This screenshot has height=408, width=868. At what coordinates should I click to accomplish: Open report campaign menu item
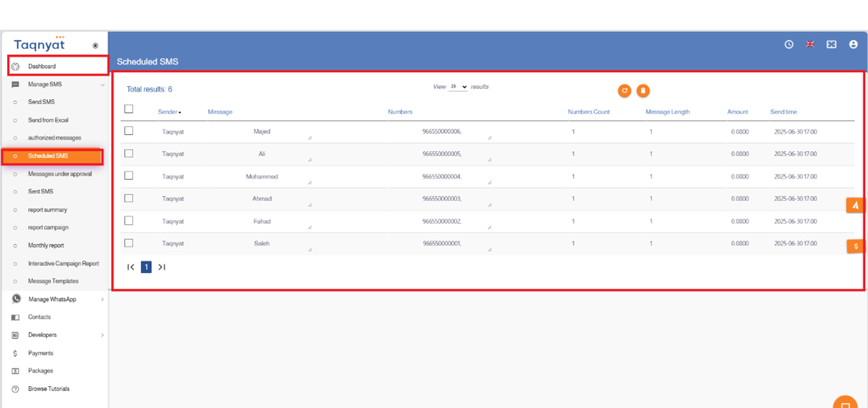(x=48, y=227)
